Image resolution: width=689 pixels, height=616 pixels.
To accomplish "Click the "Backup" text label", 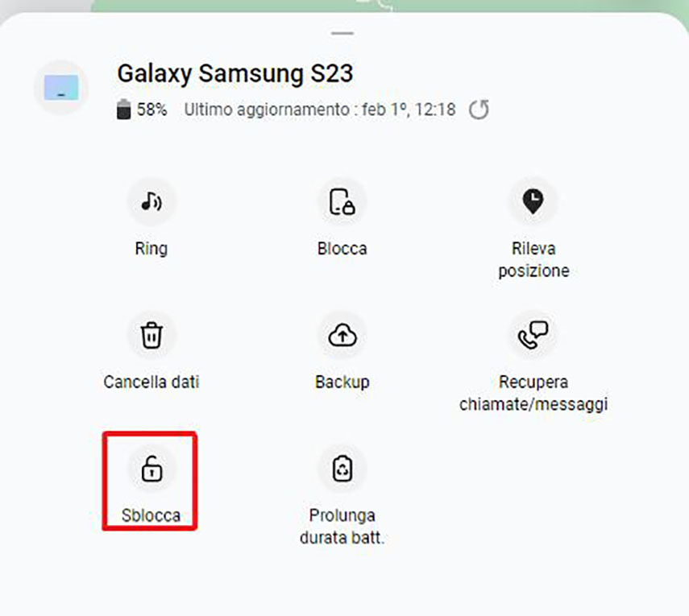I will [342, 382].
